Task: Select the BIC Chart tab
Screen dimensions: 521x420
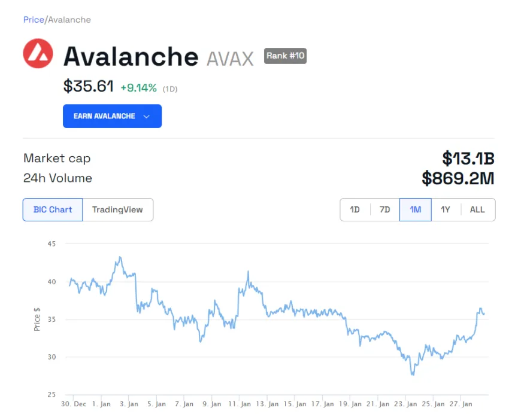Action: 52,209
